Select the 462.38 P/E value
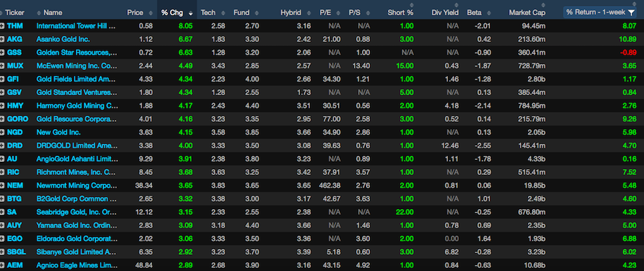 330,185
